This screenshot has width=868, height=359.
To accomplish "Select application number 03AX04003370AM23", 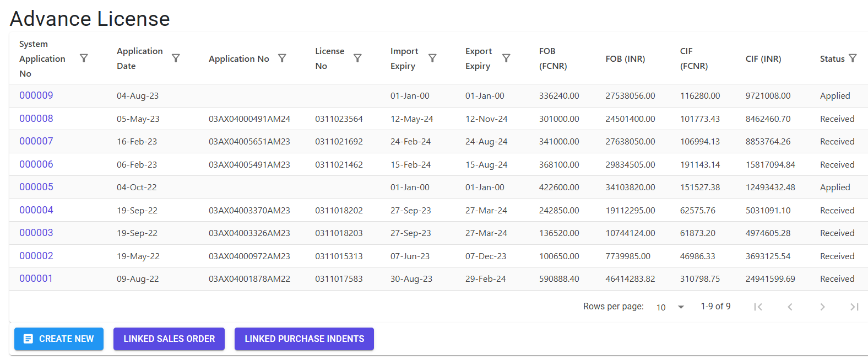I will click(249, 210).
